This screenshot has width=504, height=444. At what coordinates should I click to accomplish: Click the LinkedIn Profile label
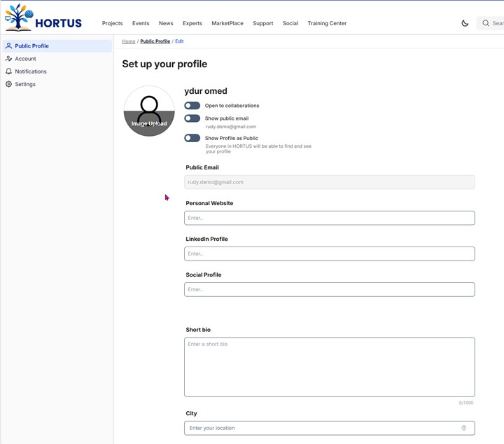(206, 239)
